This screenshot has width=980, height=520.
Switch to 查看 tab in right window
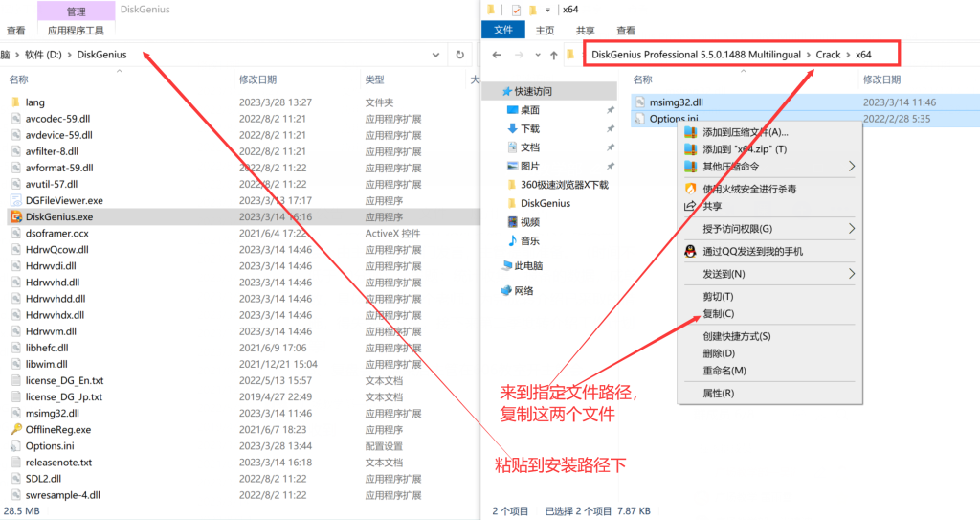[626, 30]
